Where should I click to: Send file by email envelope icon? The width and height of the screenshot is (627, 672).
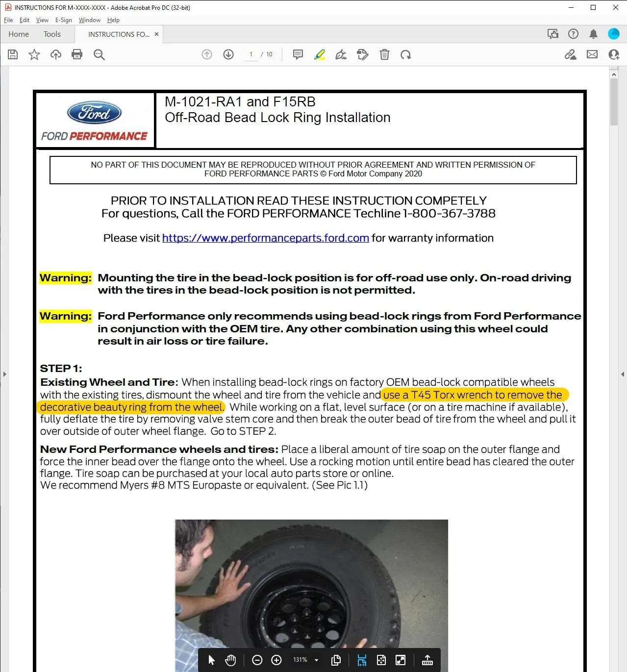tap(592, 54)
